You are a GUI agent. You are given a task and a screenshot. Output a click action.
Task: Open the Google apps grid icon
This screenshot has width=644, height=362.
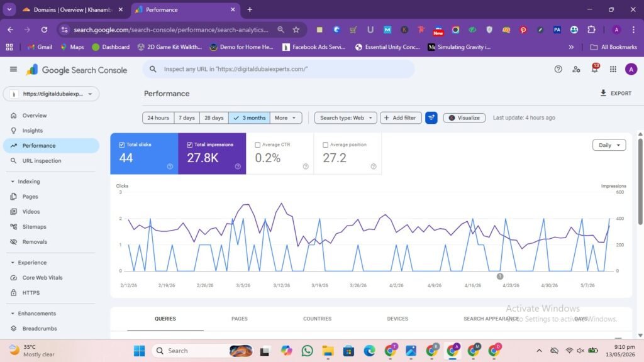click(613, 69)
